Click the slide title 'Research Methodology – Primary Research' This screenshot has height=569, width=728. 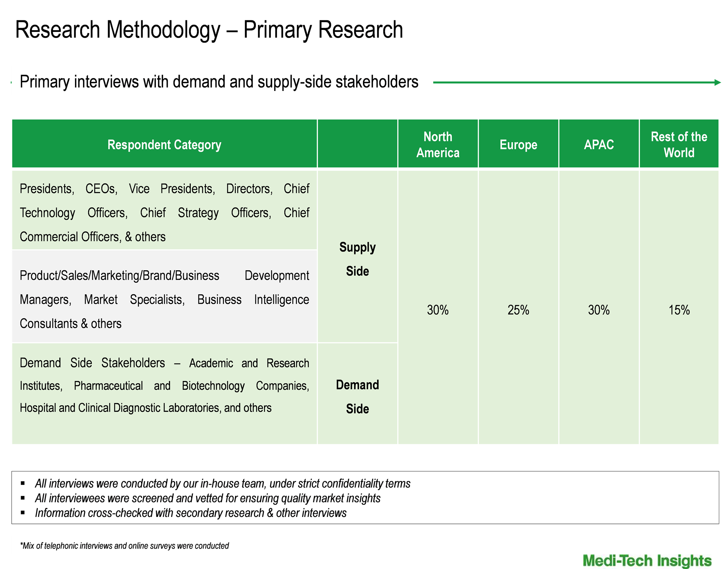pos(209,30)
